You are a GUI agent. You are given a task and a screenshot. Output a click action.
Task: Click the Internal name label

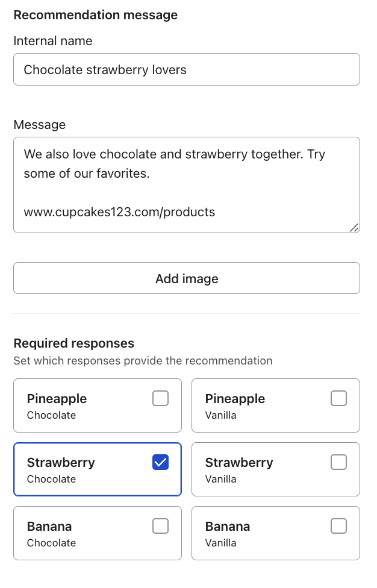(x=52, y=41)
